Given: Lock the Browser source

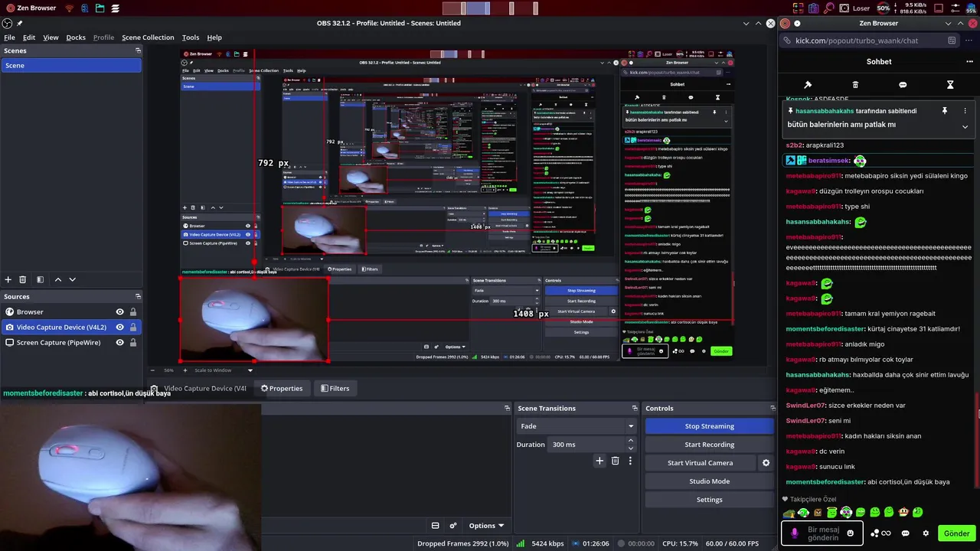Looking at the screenshot, I should (133, 312).
